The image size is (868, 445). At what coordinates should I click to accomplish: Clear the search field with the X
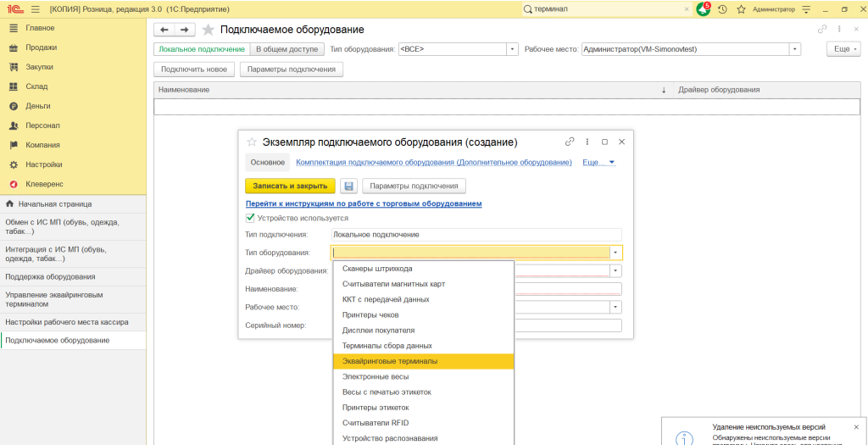point(687,9)
